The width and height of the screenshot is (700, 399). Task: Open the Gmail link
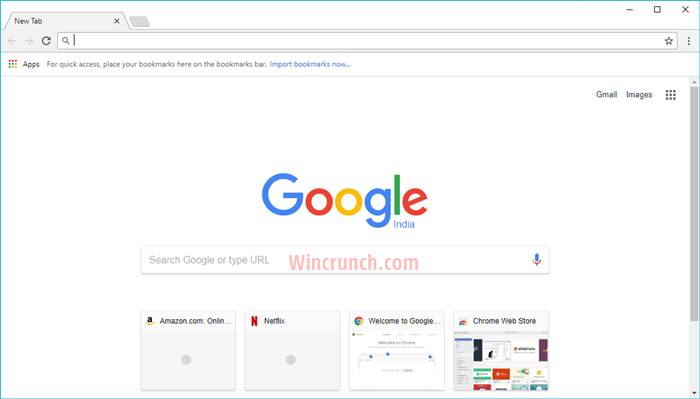pos(606,95)
